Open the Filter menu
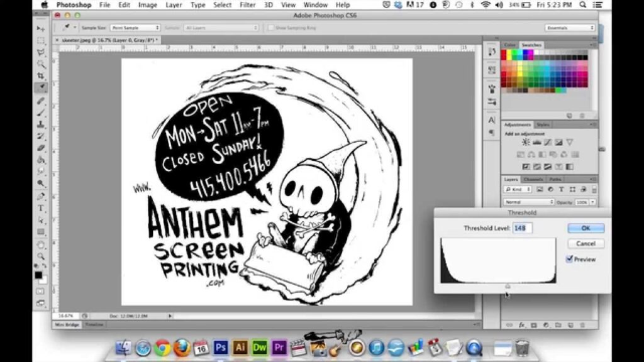Viewport: 644px width, 362px height. (x=247, y=5)
